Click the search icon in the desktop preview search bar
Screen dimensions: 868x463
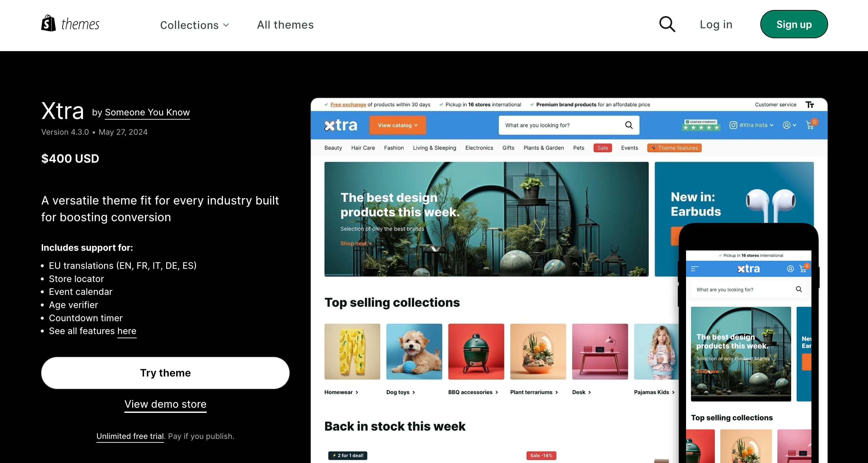coord(629,125)
